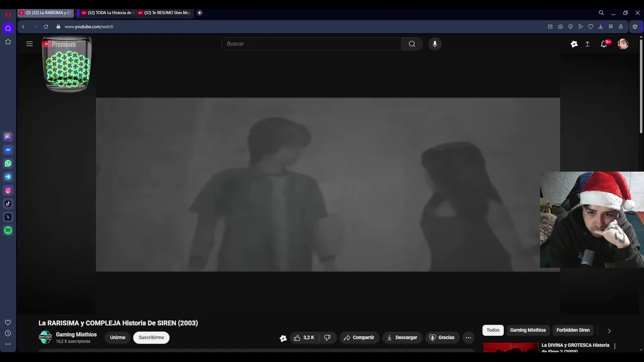Open the notifications bell with 9+ badge
The image size is (644, 362).
pyautogui.click(x=604, y=44)
